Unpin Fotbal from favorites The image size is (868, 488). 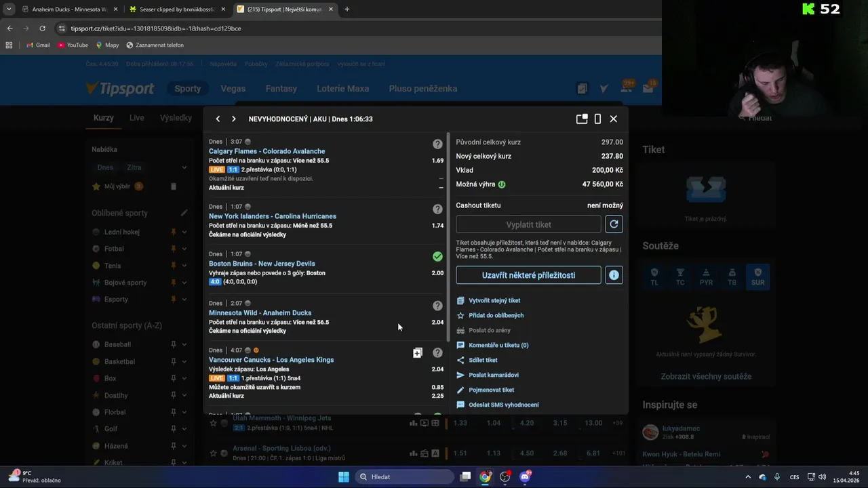174,249
